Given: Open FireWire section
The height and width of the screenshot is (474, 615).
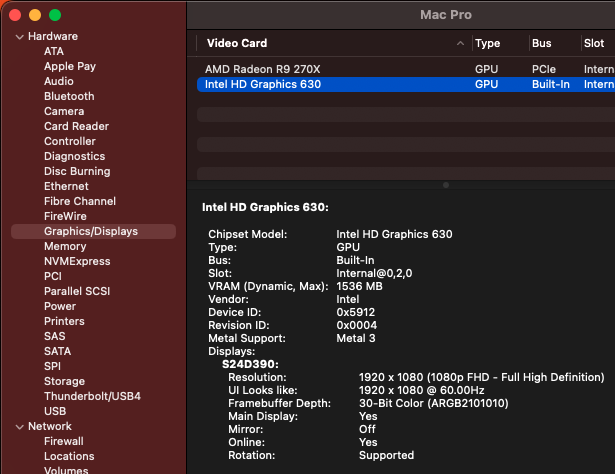Looking at the screenshot, I should click(x=65, y=216).
